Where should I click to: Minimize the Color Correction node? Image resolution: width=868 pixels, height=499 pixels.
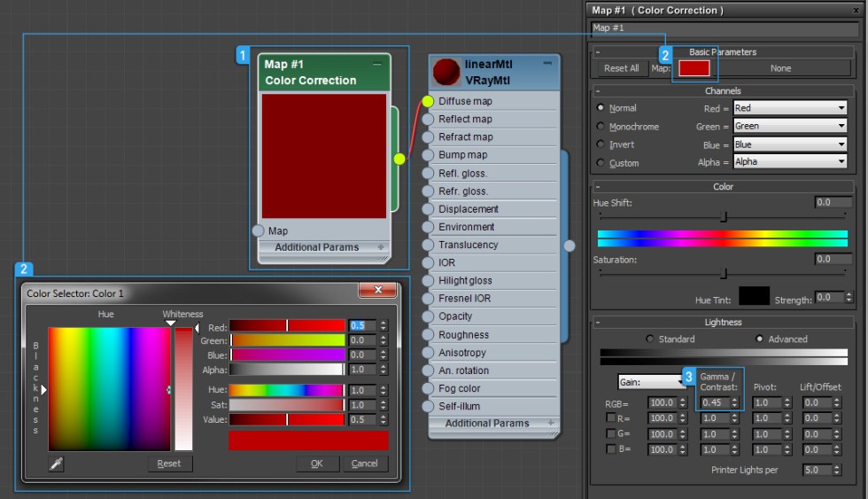coord(377,64)
